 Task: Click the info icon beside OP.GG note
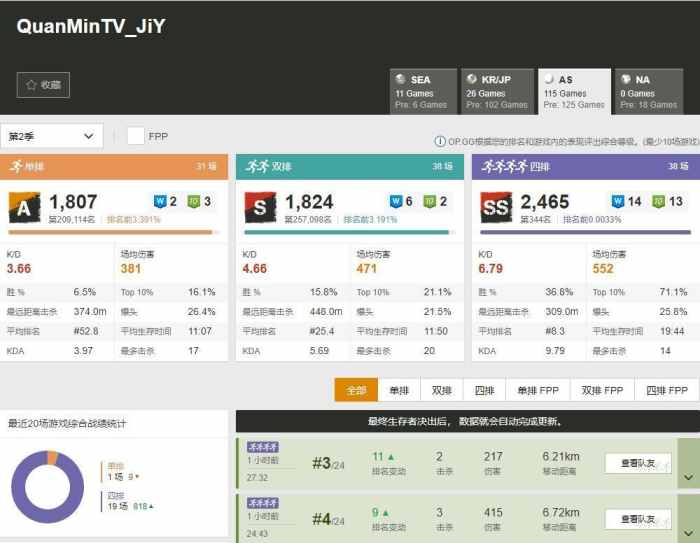[x=440, y=141]
